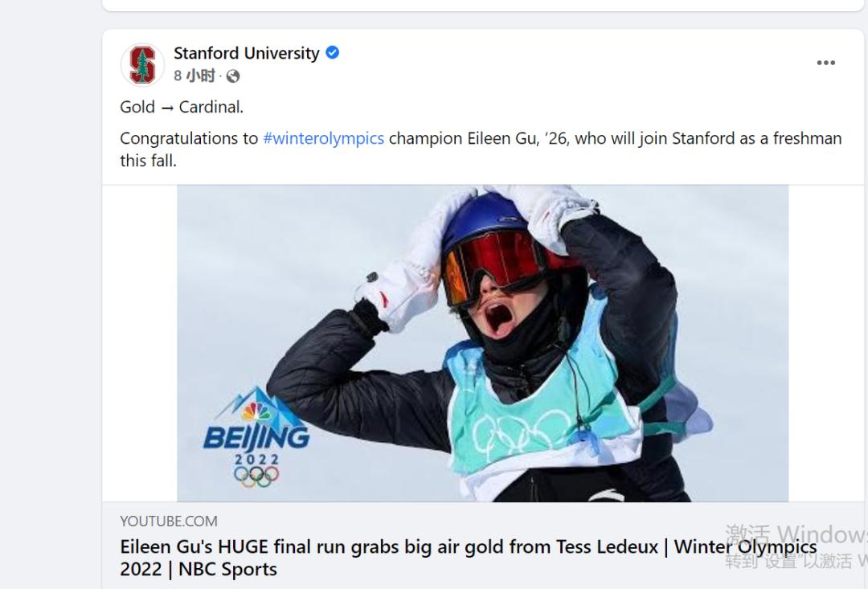Open the post's 8小时 timestamp
The width and height of the screenshot is (868, 589).
(x=194, y=76)
